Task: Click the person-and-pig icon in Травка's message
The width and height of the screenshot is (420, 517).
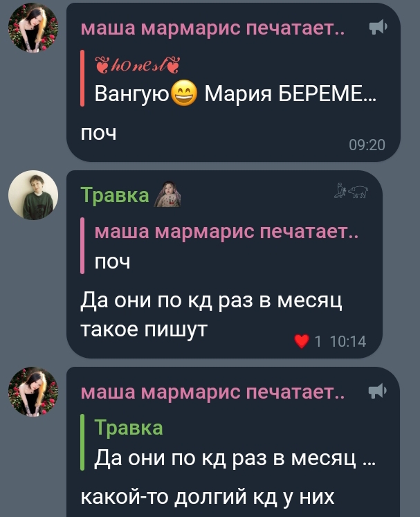Action: [x=351, y=190]
